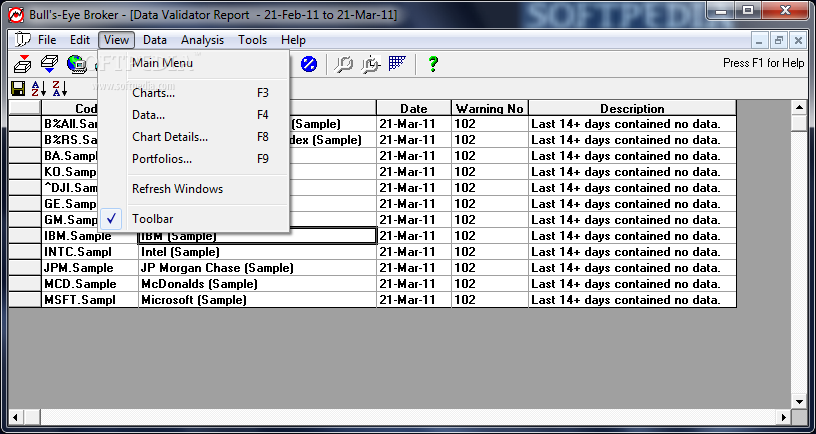Choose Chart Details... menu entry
Screen dimensions: 816x434
click(x=194, y=137)
